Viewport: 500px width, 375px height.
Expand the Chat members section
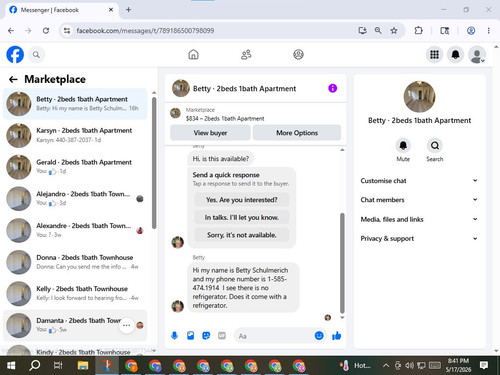[x=419, y=200]
